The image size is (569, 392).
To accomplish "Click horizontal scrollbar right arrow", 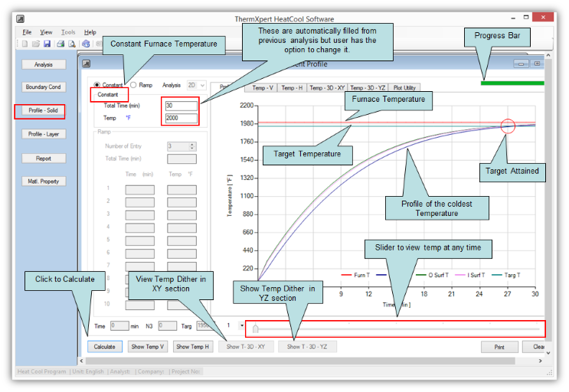I will pyautogui.click(x=541, y=361).
